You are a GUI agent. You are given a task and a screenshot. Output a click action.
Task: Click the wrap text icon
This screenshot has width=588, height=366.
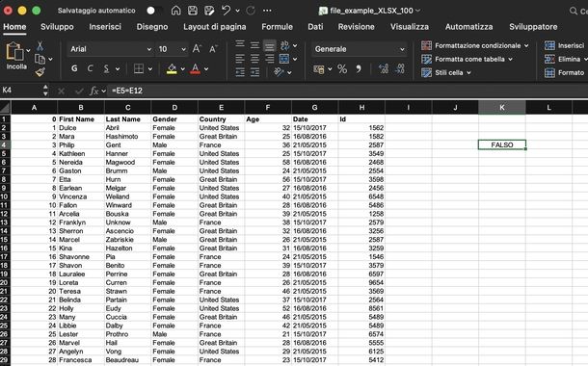[x=284, y=45]
